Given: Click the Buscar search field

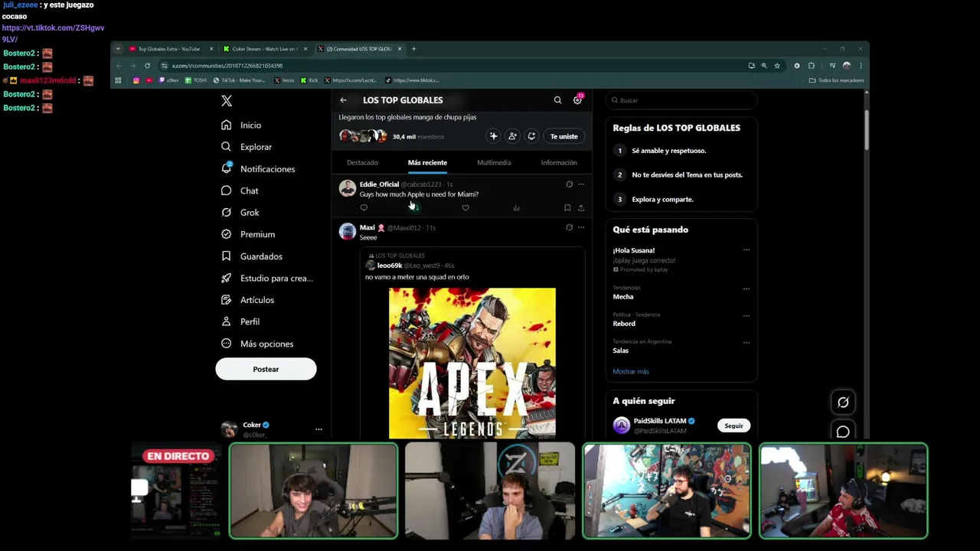Looking at the screenshot, I should [x=681, y=100].
